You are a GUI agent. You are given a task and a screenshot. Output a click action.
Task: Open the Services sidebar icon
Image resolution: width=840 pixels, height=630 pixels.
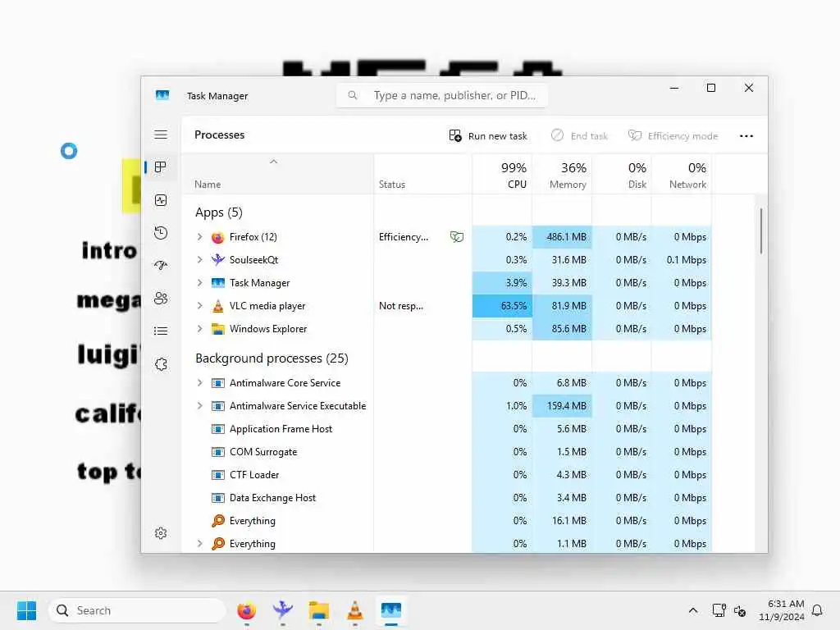(161, 364)
